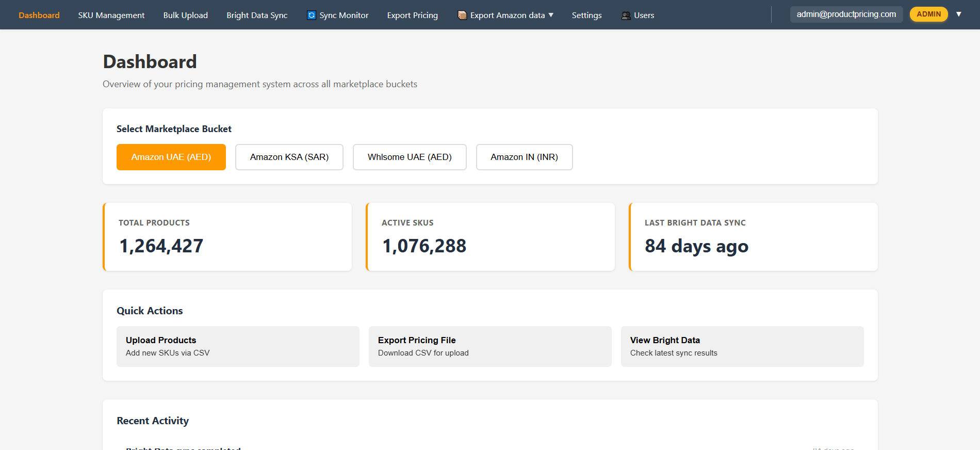Click the Dashboard page title
The width and height of the screenshot is (980, 450).
tap(150, 62)
